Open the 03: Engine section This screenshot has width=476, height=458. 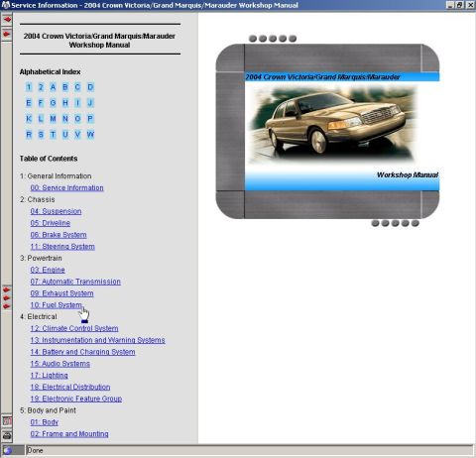tap(48, 270)
